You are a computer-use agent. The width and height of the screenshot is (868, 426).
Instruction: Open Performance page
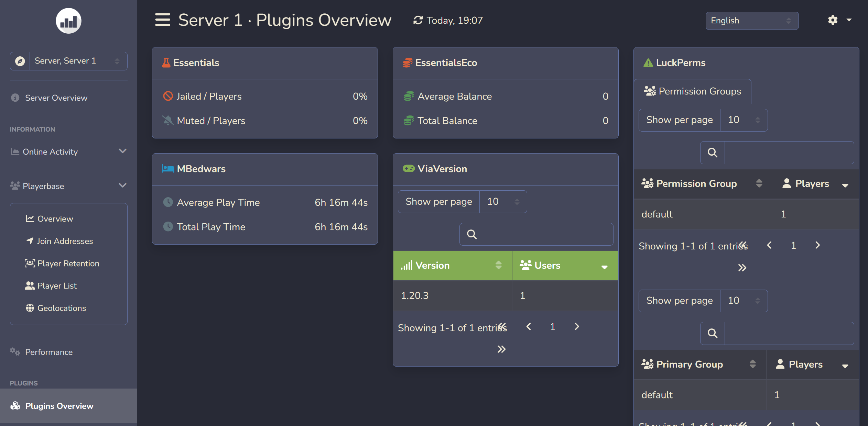tap(49, 352)
